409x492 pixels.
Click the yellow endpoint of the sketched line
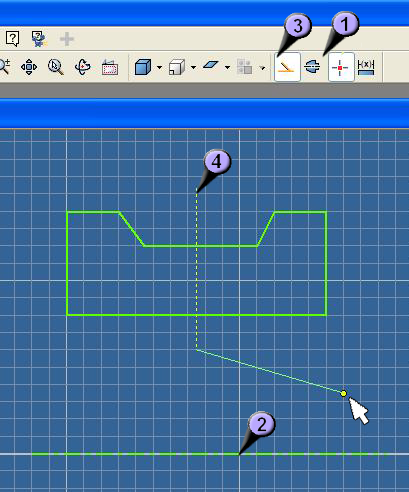[x=343, y=394]
